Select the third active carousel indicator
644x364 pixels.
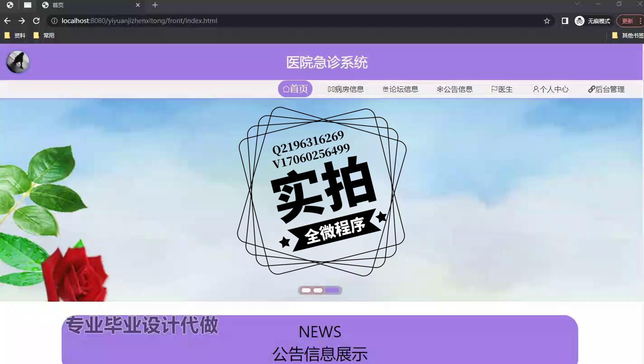pyautogui.click(x=332, y=290)
